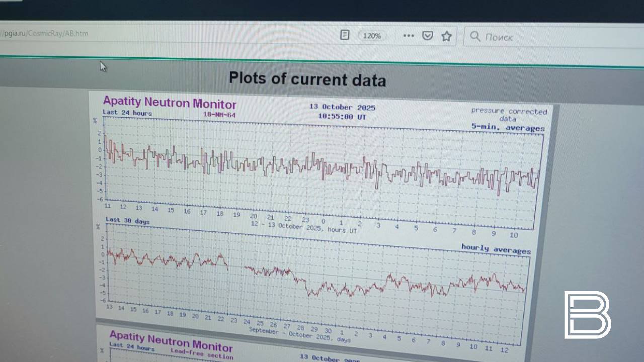The width and height of the screenshot is (644, 362).
Task: Click the 13 October 2025 date label
Action: pos(342,107)
